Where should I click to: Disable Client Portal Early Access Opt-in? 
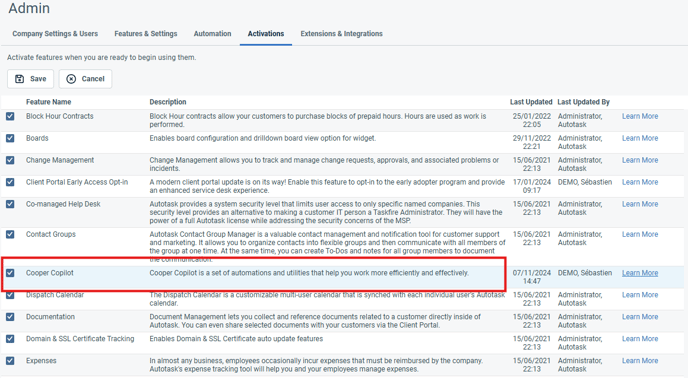pyautogui.click(x=10, y=182)
